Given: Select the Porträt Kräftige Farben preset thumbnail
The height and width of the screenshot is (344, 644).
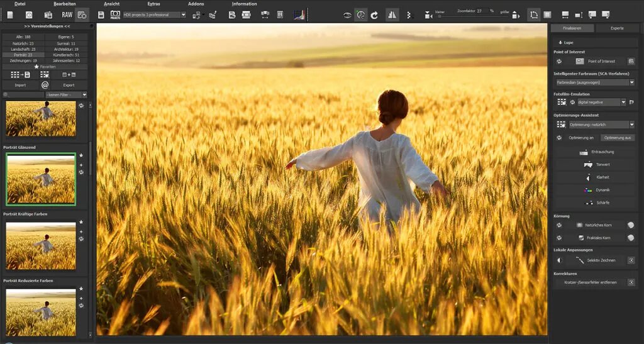Looking at the screenshot, I should coord(41,246).
